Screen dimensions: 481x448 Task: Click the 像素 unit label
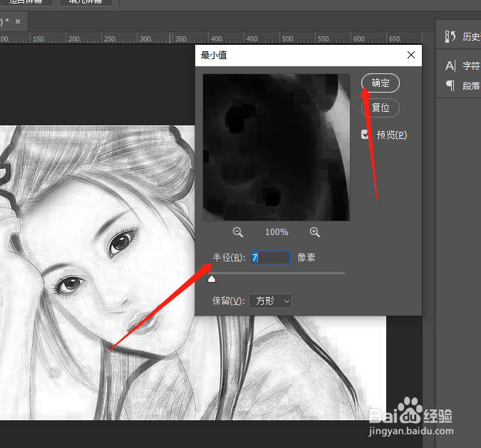pyautogui.click(x=306, y=257)
